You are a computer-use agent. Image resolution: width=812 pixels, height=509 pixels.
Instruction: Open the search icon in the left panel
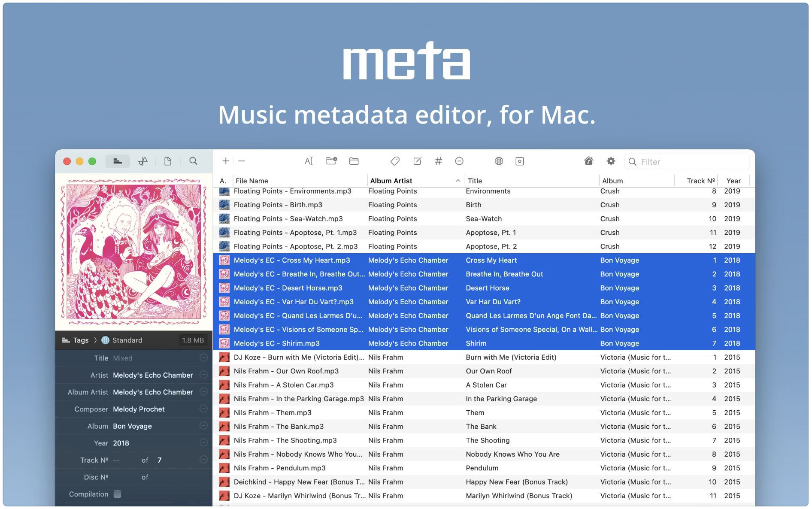[x=194, y=161]
